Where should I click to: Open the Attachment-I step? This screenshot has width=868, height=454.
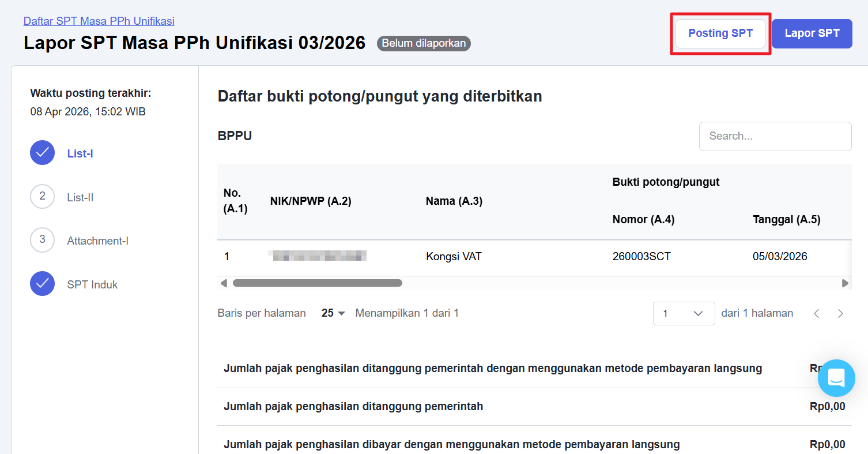click(97, 241)
